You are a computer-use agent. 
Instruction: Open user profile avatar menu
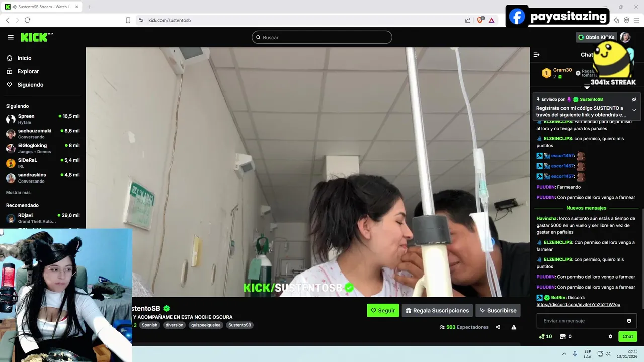625,37
